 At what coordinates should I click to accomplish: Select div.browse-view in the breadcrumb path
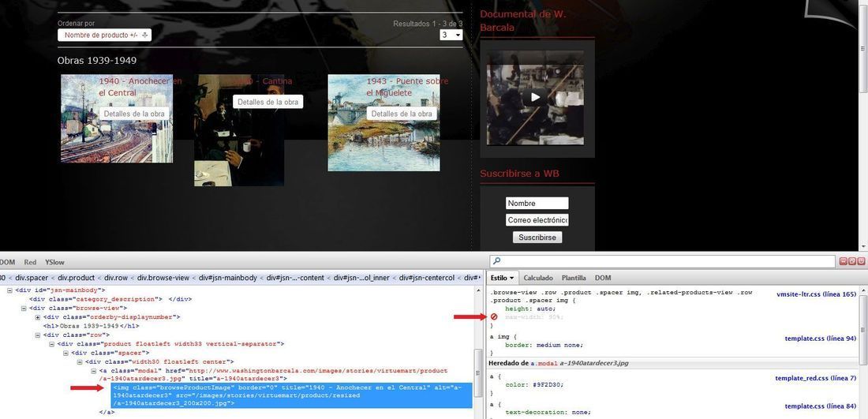click(163, 278)
